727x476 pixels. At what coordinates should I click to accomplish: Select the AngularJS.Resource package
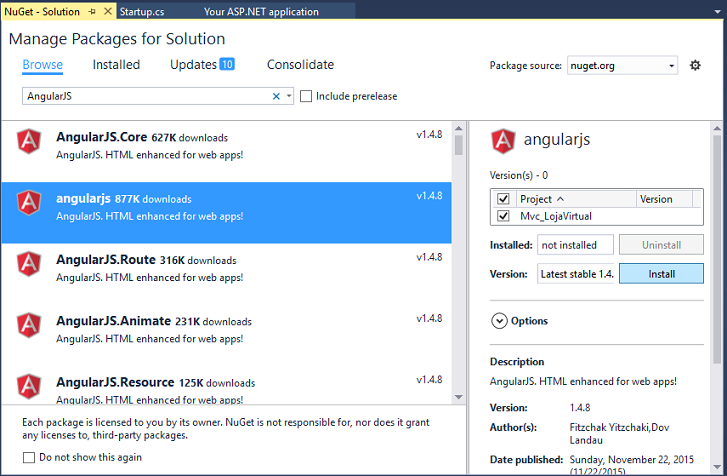click(226, 386)
